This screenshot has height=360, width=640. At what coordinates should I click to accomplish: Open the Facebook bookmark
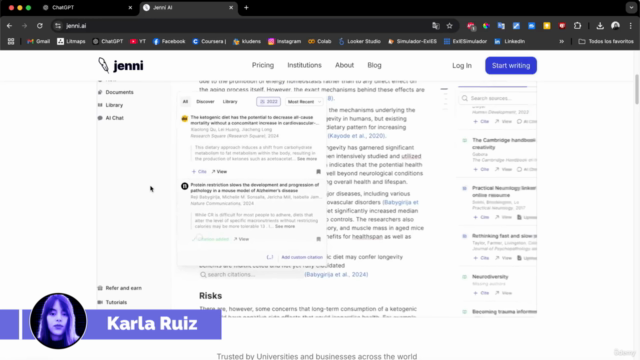point(169,41)
